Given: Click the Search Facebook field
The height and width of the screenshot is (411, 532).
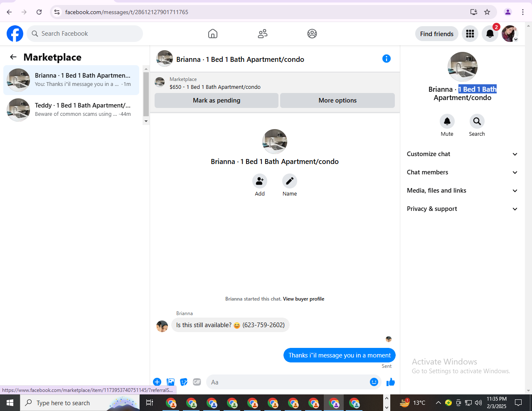Looking at the screenshot, I should [85, 34].
